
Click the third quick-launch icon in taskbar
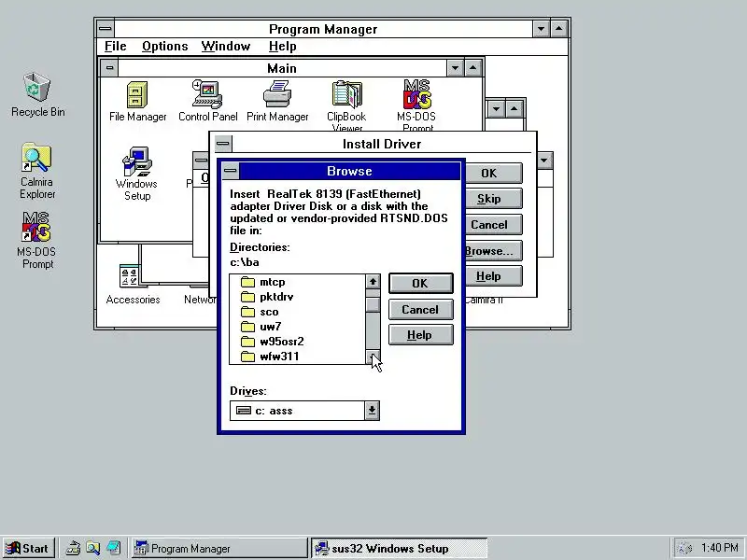click(x=113, y=548)
